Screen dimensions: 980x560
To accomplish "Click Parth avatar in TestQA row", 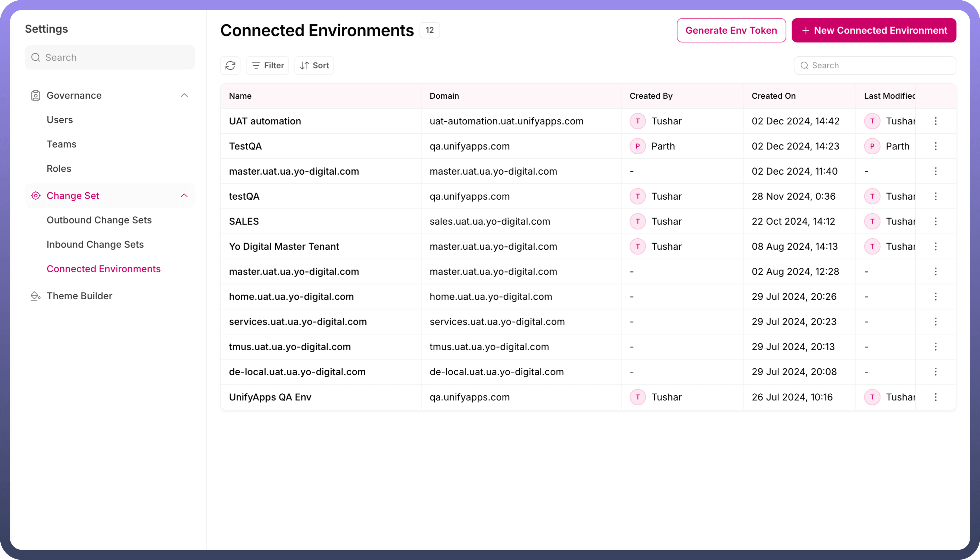I will pyautogui.click(x=637, y=146).
